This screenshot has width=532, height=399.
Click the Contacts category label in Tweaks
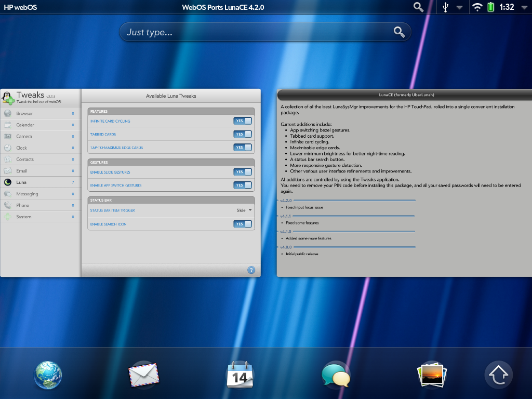25,159
